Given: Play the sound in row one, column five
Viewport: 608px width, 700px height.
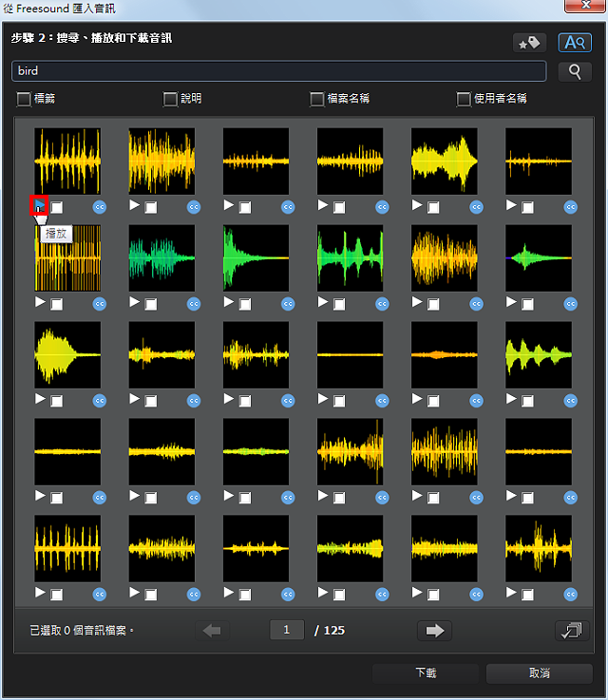Looking at the screenshot, I should pyautogui.click(x=417, y=205).
